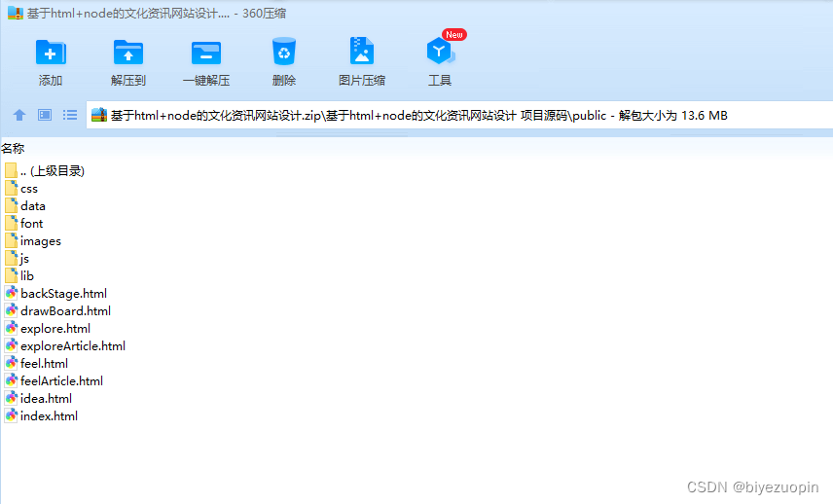
Task: Select the feel.html file
Action: click(37, 364)
